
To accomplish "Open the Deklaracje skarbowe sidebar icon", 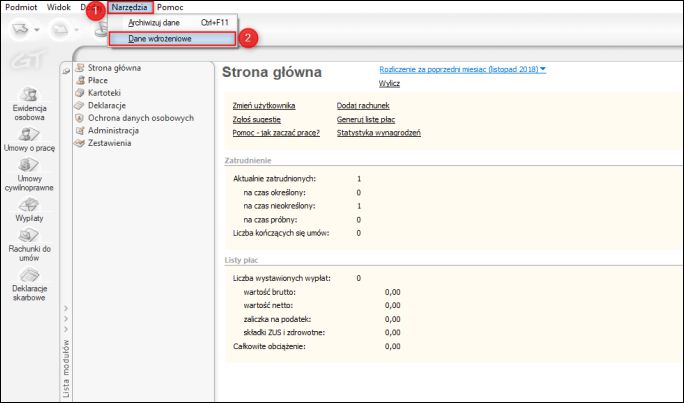I will 29,275.
